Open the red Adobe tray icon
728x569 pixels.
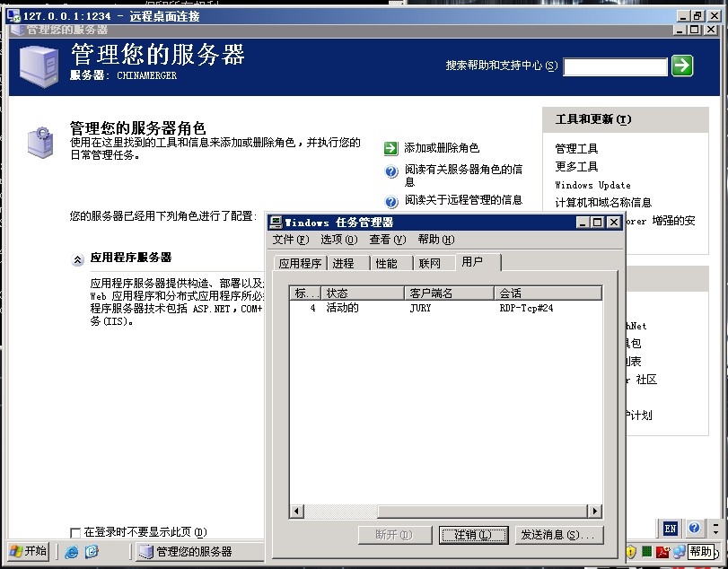pos(662,551)
